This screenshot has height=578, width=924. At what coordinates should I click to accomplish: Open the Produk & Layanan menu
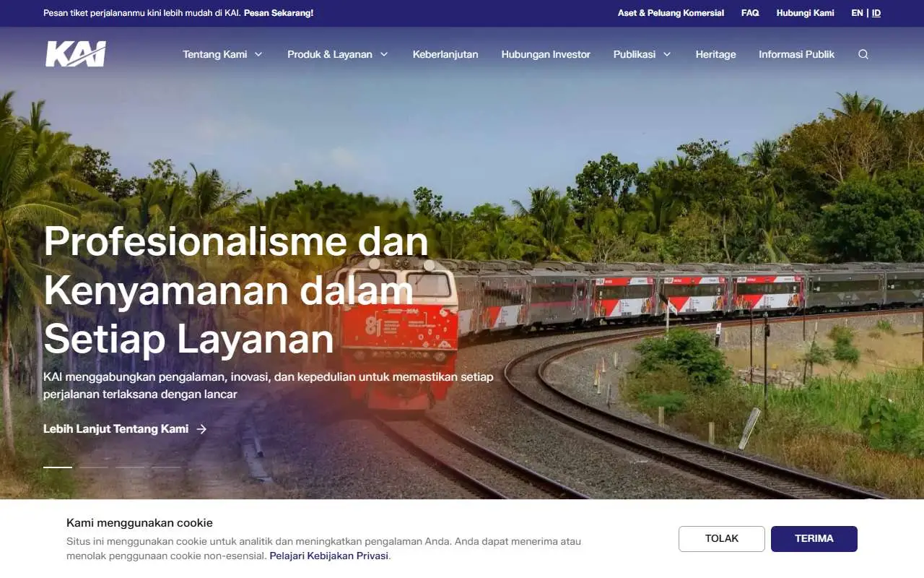(x=338, y=54)
